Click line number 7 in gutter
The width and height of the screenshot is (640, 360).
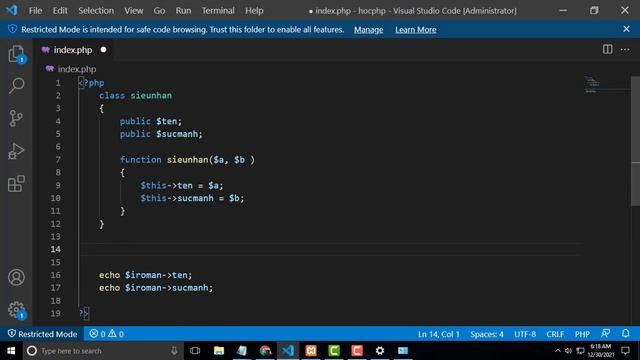pos(58,160)
